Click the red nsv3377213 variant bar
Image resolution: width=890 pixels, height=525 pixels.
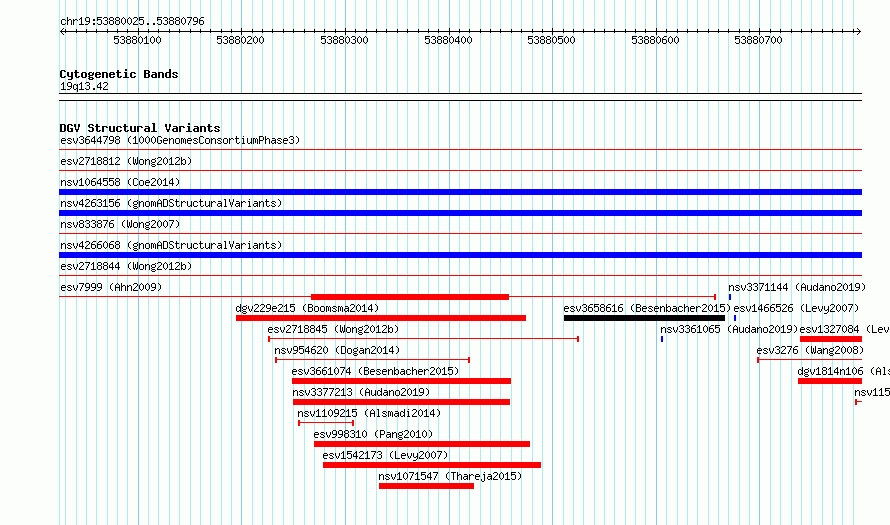tap(401, 402)
